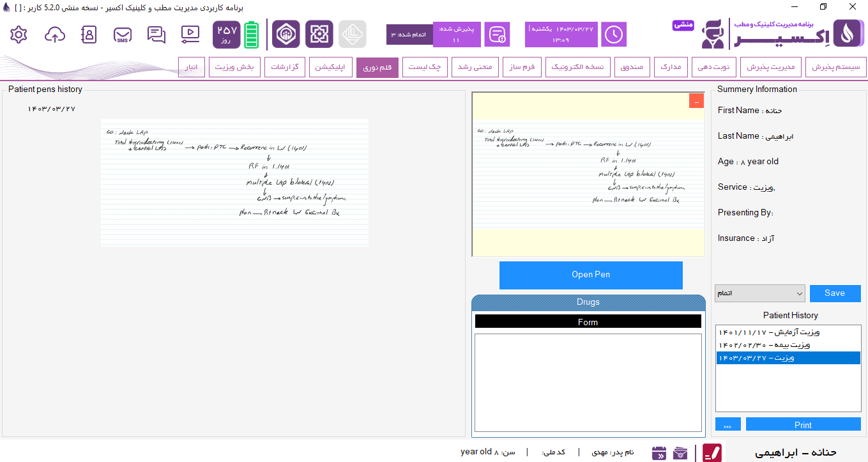Screen dimensions: 868x462
Task: Click the Save button
Action: (835, 293)
